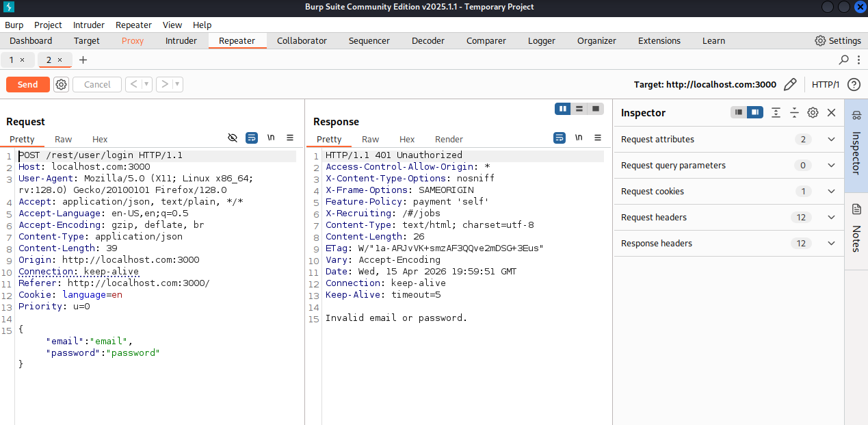Open the Help menu
The image size is (868, 425).
pos(202,25)
